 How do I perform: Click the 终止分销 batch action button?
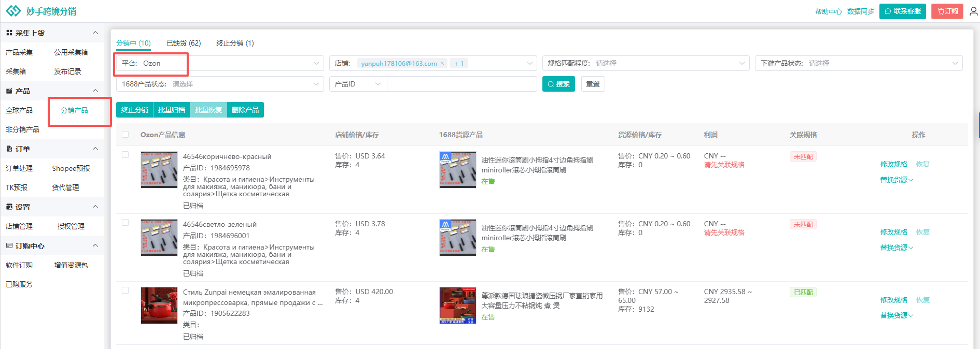[135, 110]
